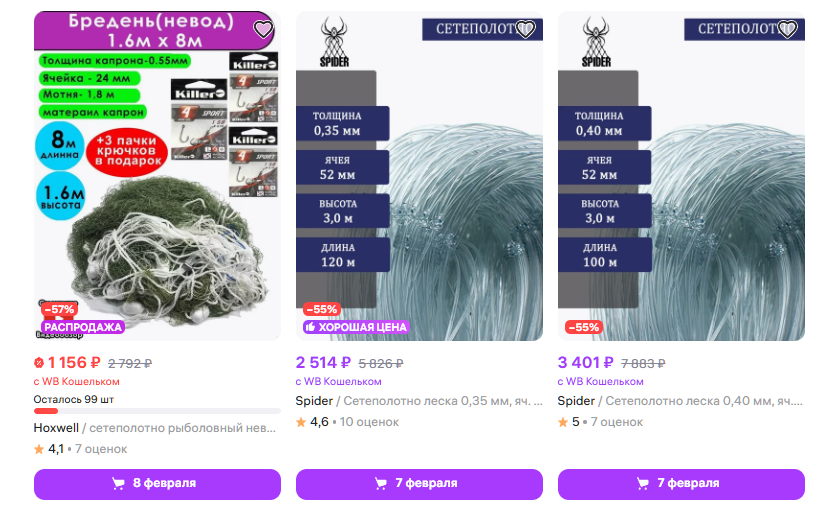Click the Осталось 99 шт stock progress bar
Image resolution: width=814 pixels, height=515 pixels.
click(x=157, y=411)
